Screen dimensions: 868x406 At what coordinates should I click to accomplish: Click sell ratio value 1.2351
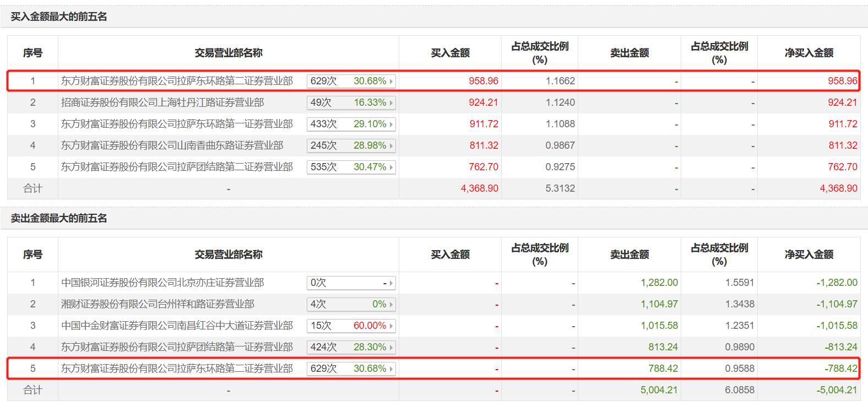pos(740,326)
